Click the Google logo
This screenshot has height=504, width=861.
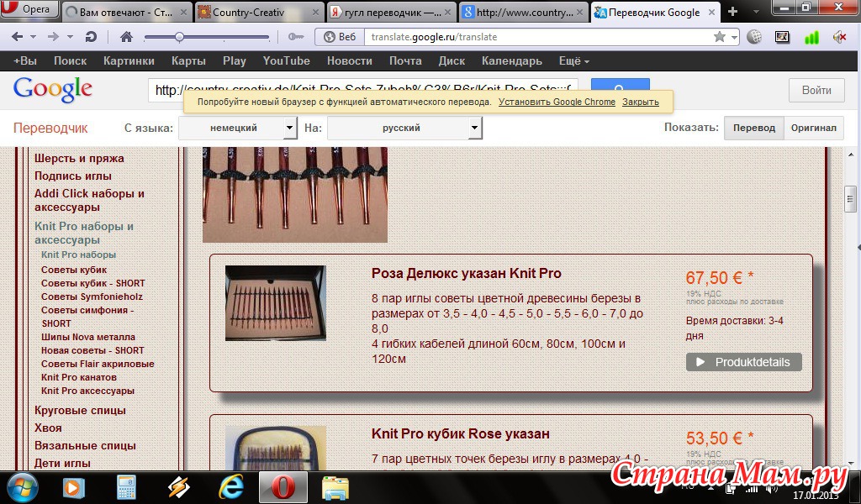[53, 89]
